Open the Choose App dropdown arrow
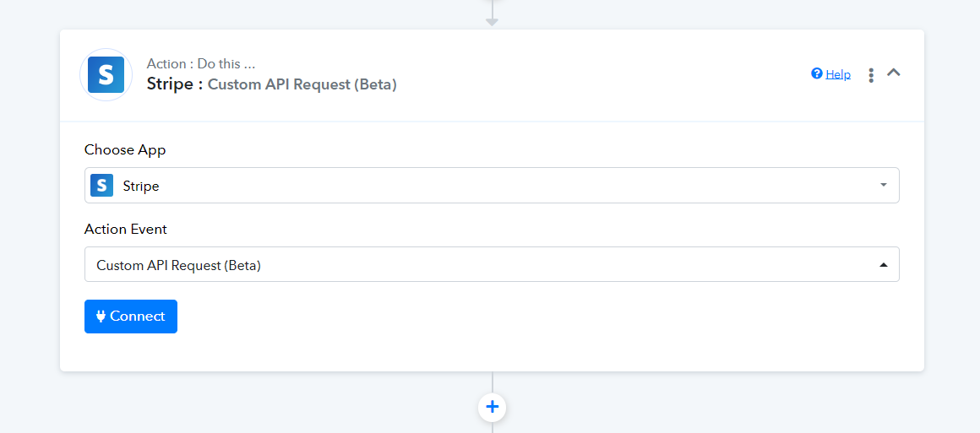The image size is (980, 433). 883,185
